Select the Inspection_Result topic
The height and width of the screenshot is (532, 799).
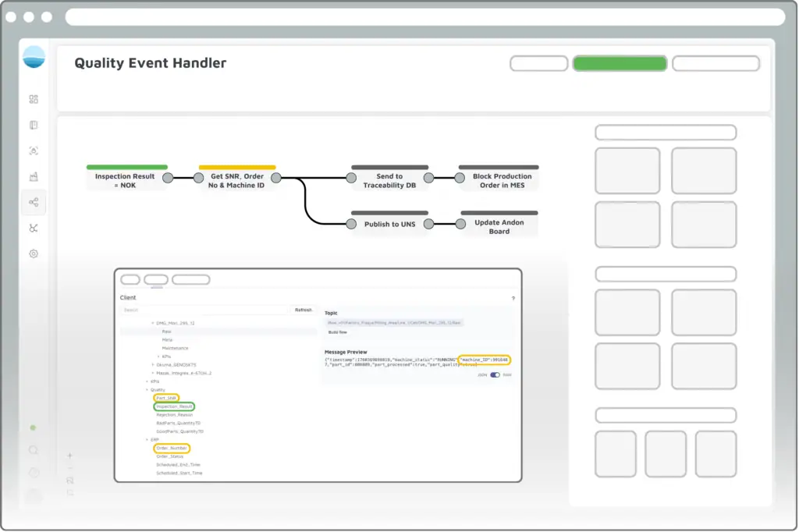pos(174,406)
